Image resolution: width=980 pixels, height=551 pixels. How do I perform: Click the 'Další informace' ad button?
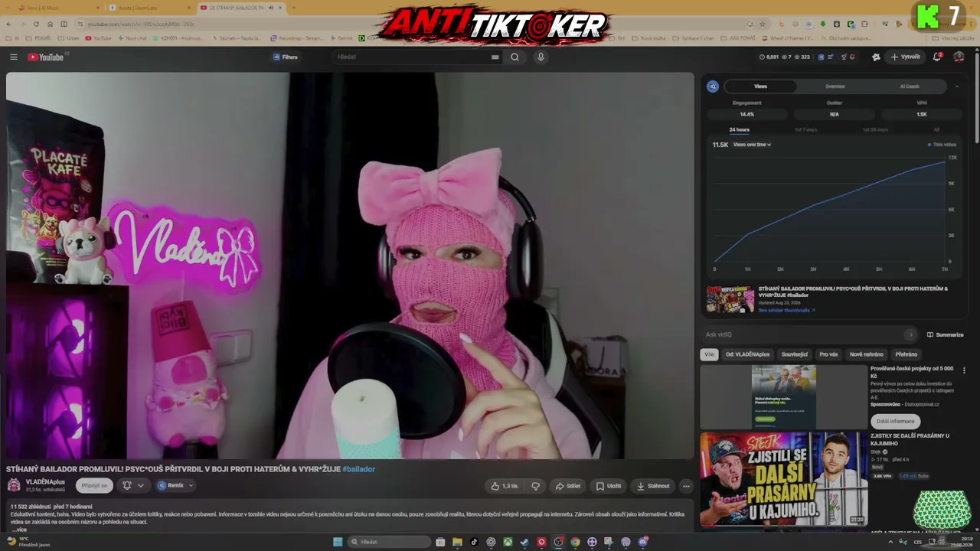895,421
